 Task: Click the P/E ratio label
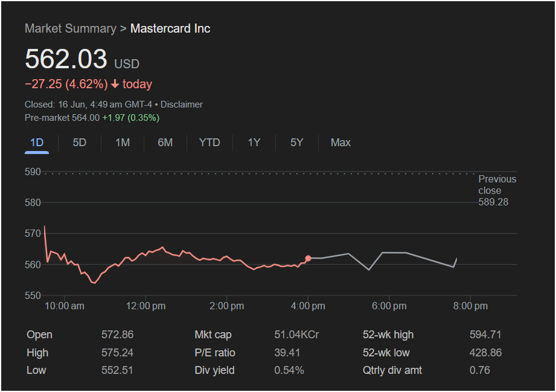click(215, 353)
